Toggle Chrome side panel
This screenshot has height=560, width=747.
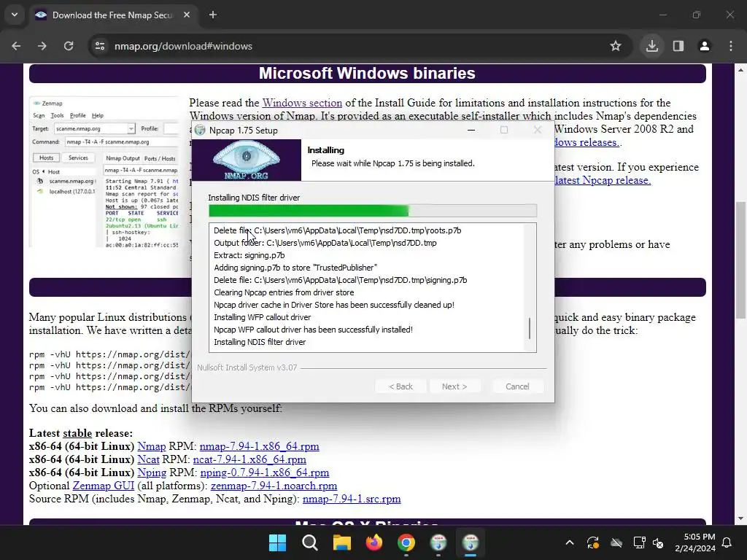tap(678, 46)
